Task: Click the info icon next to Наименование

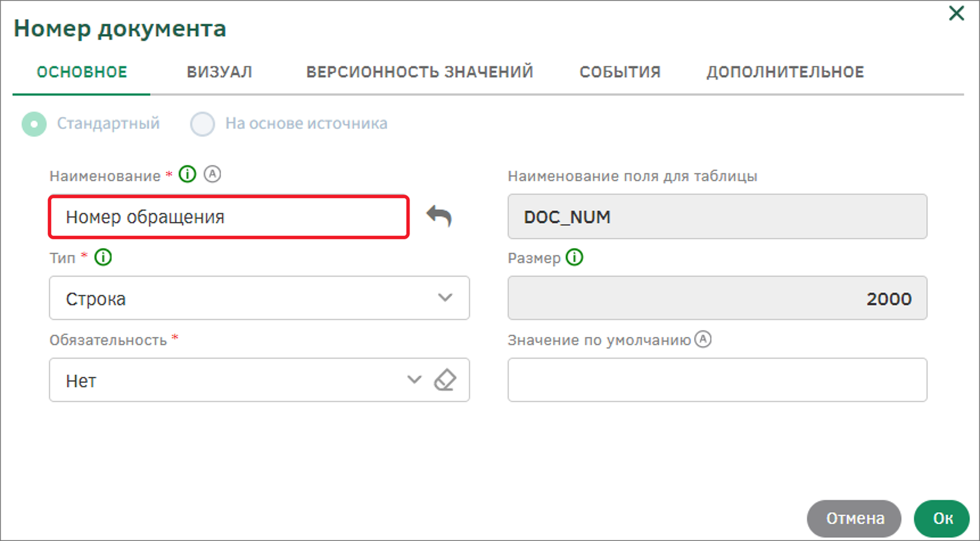Action: [x=187, y=174]
